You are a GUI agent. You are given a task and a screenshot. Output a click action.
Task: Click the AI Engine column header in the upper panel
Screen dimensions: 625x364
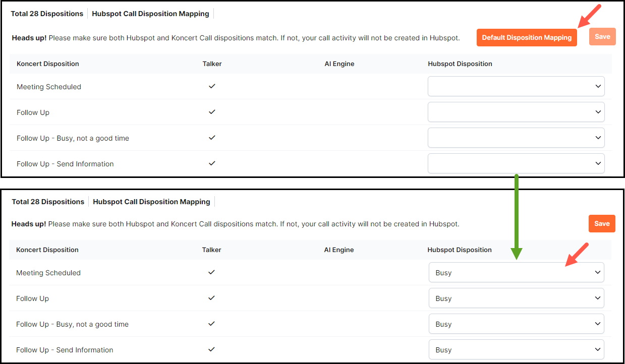coord(339,64)
